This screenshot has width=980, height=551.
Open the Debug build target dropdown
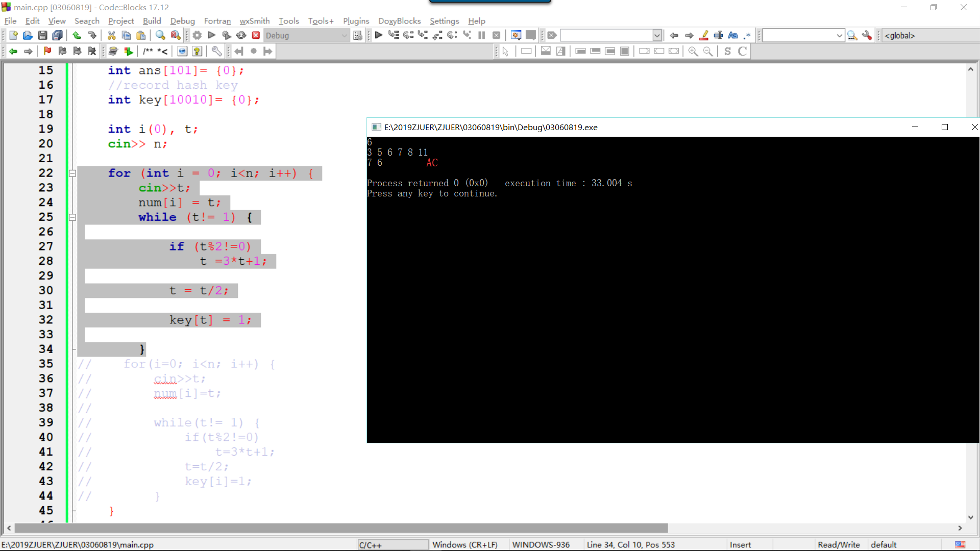point(344,35)
